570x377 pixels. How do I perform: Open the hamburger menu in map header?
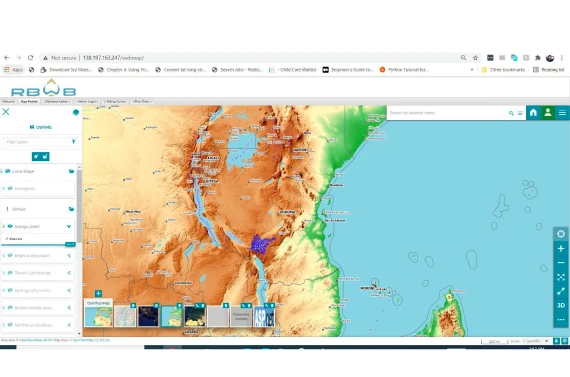562,113
